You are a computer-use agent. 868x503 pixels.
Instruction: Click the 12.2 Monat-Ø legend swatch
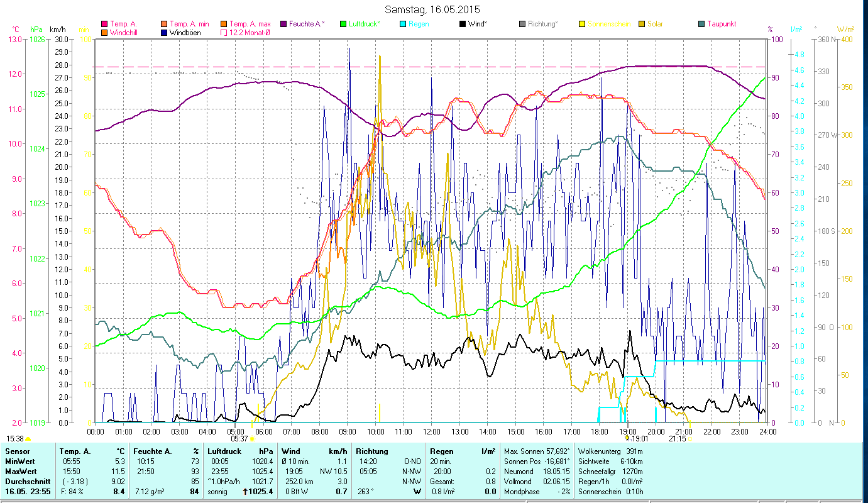click(x=224, y=33)
